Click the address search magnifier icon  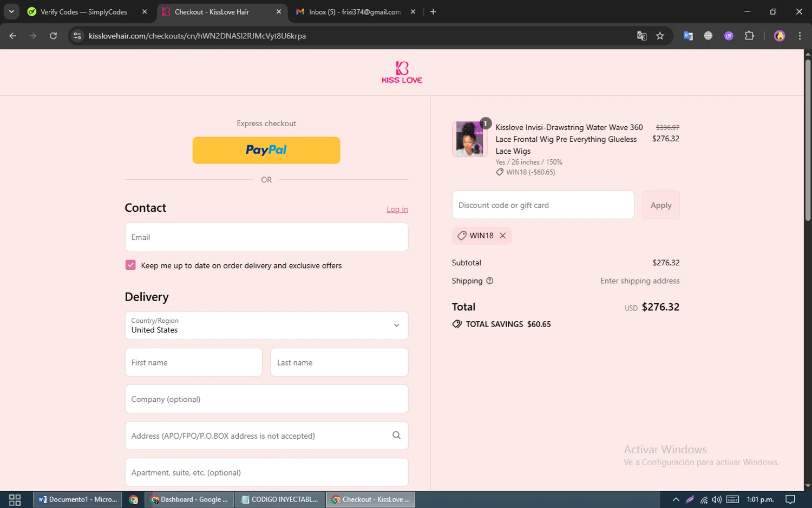click(x=396, y=435)
